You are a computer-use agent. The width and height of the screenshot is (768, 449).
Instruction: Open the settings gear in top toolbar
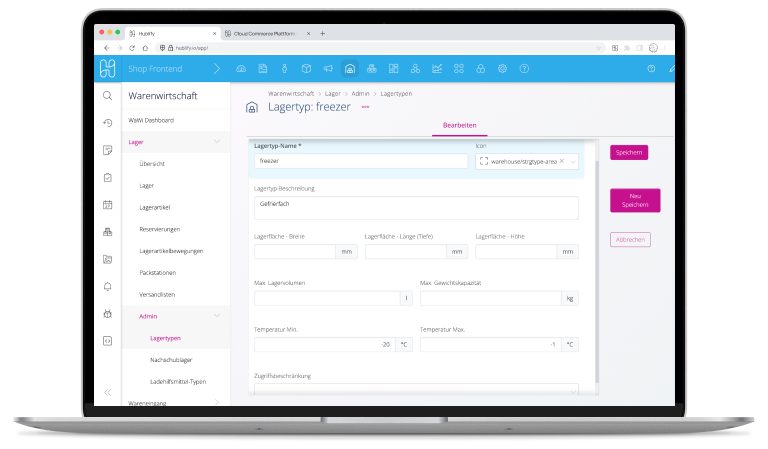[502, 69]
